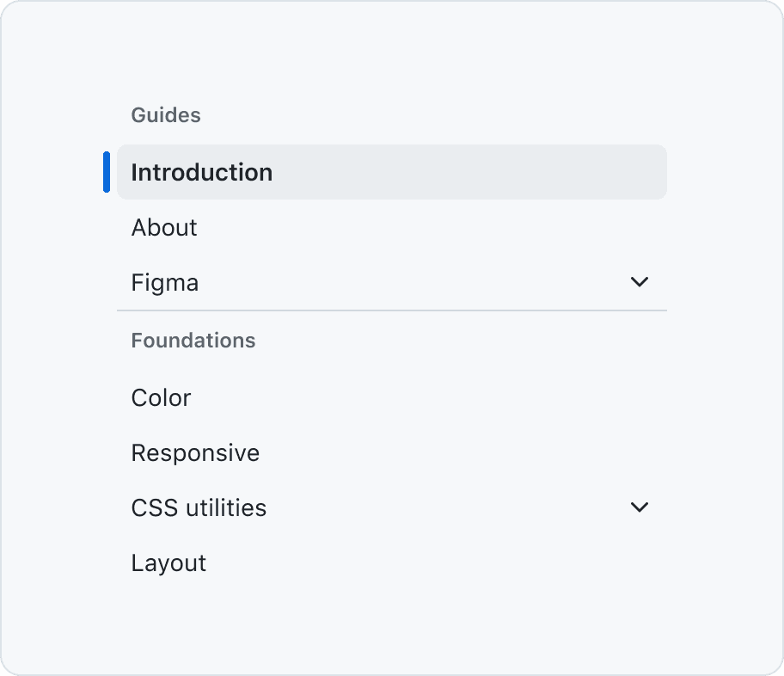Click the Guides section heading
This screenshot has width=784, height=676.
click(x=166, y=115)
